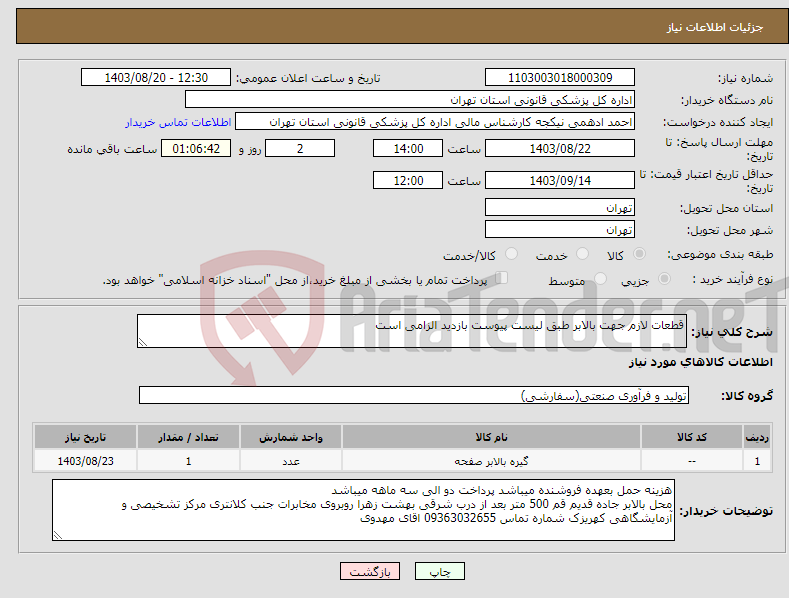The width and height of the screenshot is (789, 598).
Task: Click the نام کالا column header
Action: (x=491, y=437)
